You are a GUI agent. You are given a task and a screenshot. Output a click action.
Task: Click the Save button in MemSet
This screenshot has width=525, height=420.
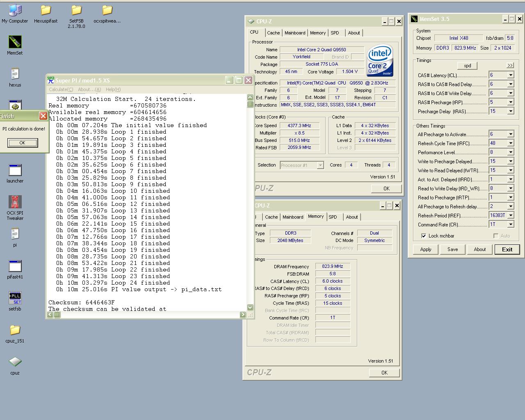tap(453, 249)
